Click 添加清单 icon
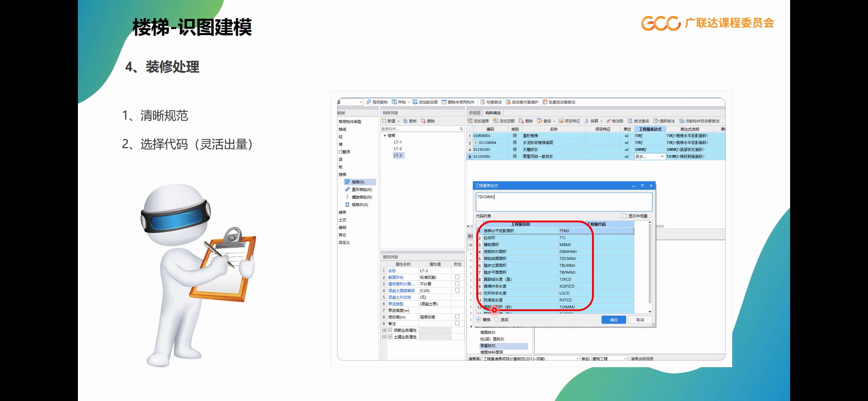This screenshot has height=401, width=868. pos(470,121)
